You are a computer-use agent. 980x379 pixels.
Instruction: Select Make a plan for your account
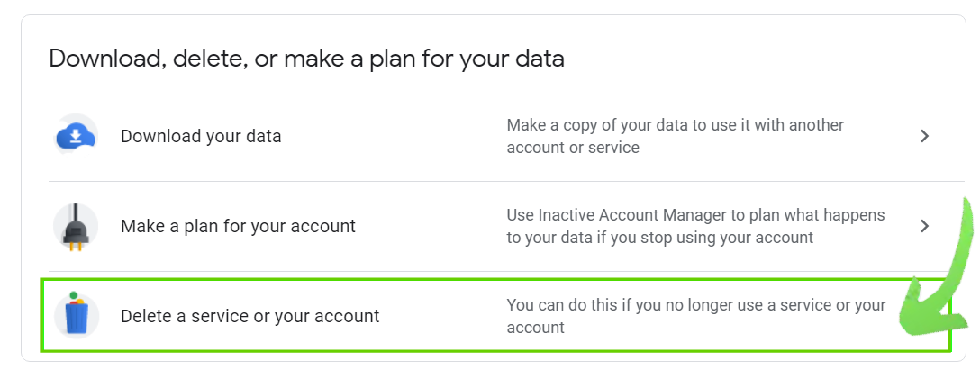click(x=238, y=226)
